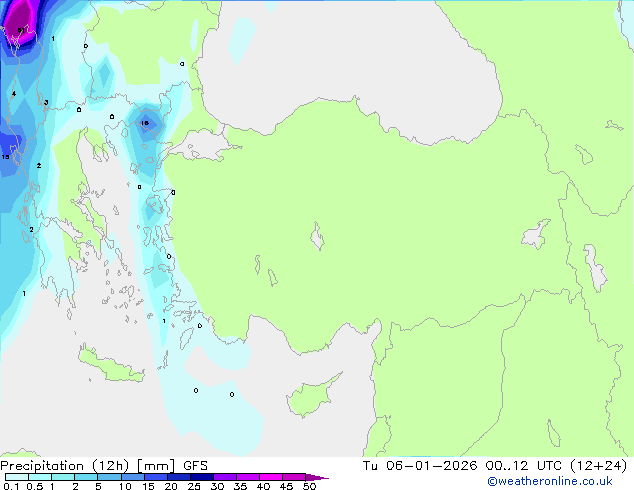
Task: Click the 15–20 mm legend swatch
Action: pos(156,477)
